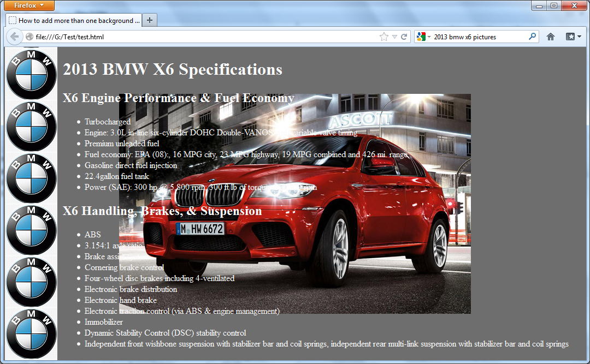Open the Firefox application menu button
This screenshot has height=364, width=590.
click(x=29, y=5)
